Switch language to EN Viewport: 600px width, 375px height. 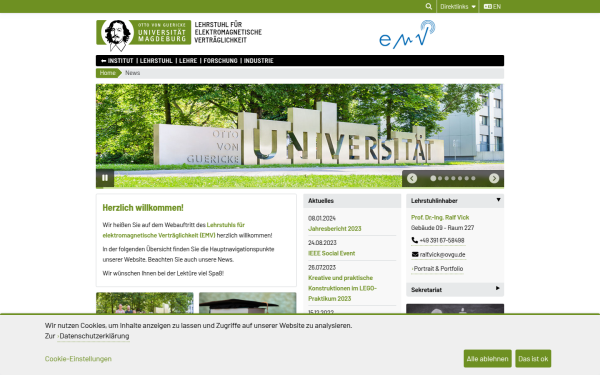[492, 7]
